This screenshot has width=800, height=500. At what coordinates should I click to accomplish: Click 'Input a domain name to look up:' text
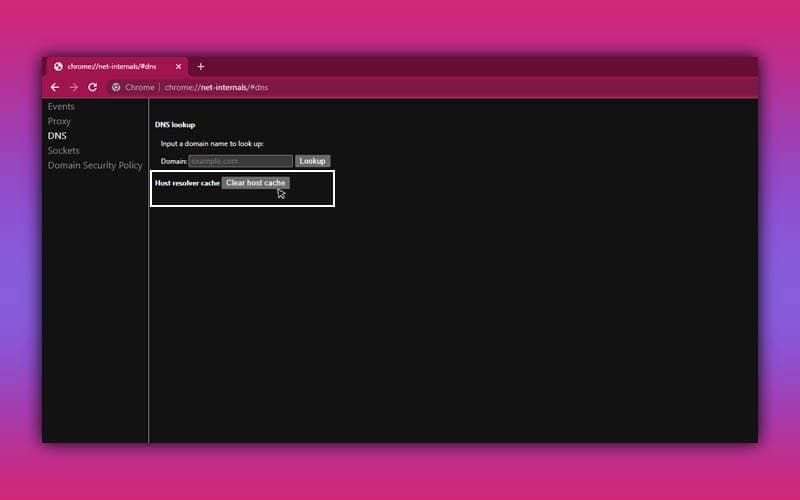[212, 144]
